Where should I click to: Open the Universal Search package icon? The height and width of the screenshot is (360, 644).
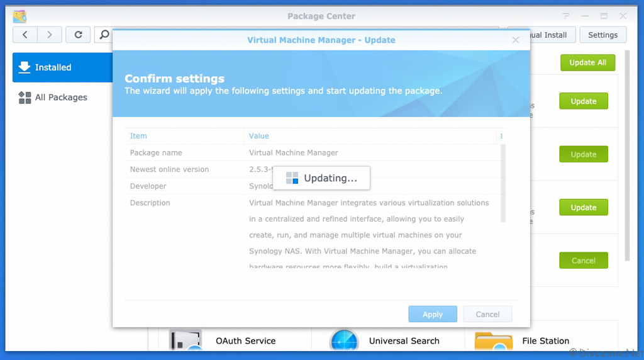[x=344, y=340]
